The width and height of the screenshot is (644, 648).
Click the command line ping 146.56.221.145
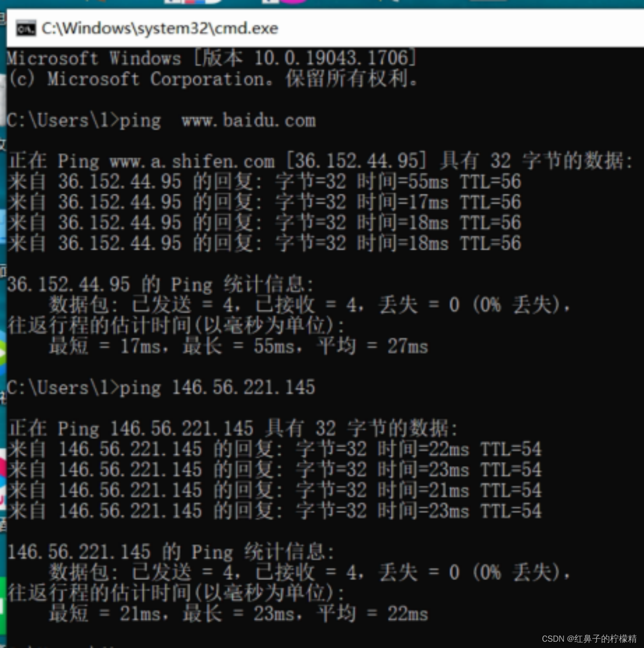[x=161, y=388]
